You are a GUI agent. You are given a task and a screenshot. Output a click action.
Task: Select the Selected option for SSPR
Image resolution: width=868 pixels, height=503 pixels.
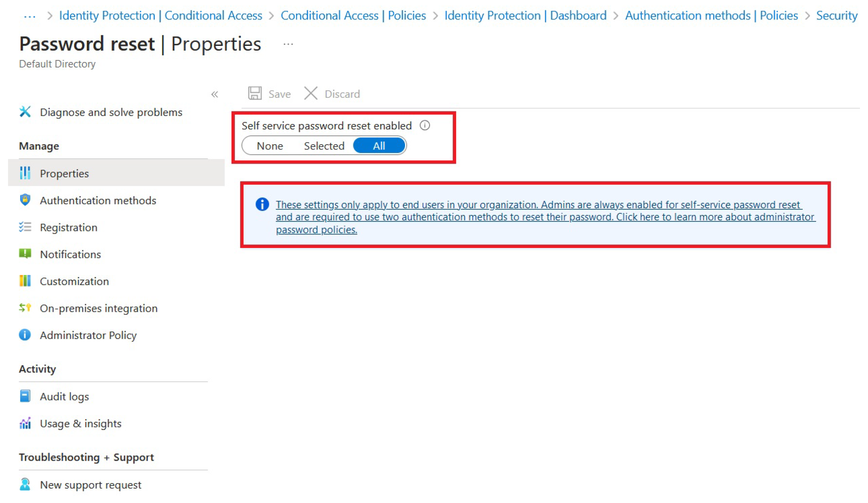pos(324,146)
